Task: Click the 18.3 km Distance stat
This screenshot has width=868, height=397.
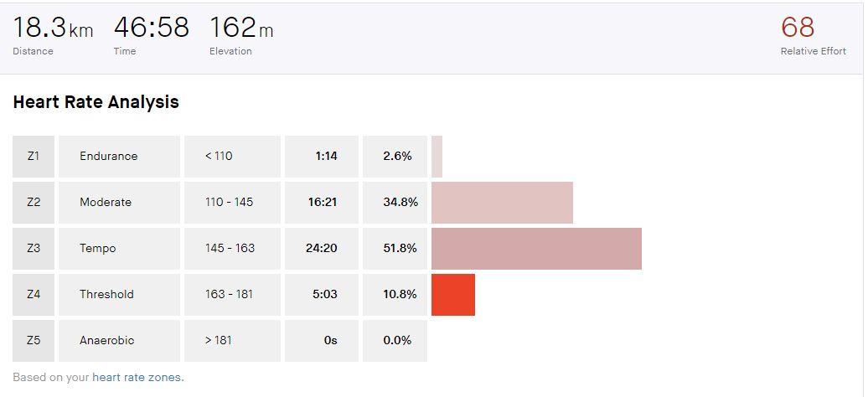Action: (x=53, y=29)
